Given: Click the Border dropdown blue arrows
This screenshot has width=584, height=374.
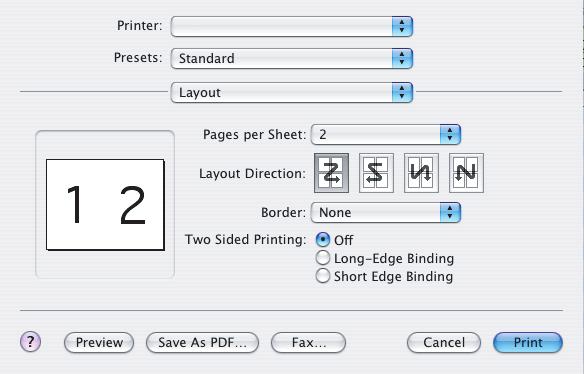Looking at the screenshot, I should [x=450, y=213].
